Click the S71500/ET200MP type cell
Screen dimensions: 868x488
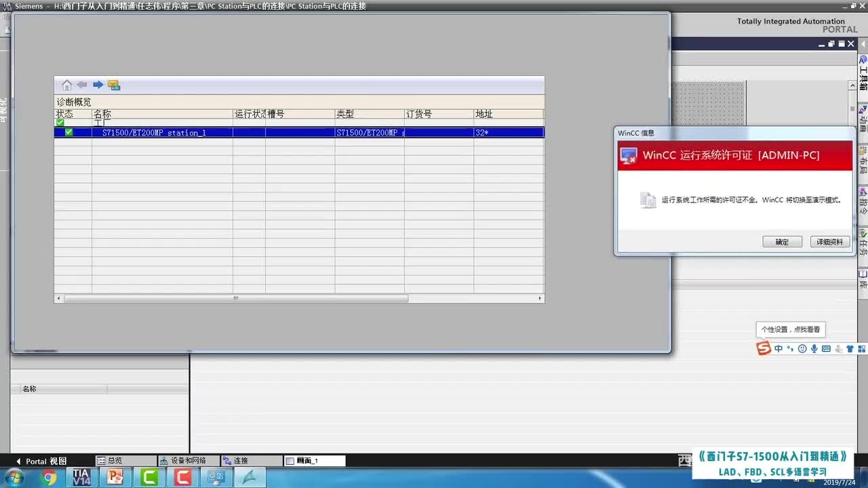tap(370, 133)
